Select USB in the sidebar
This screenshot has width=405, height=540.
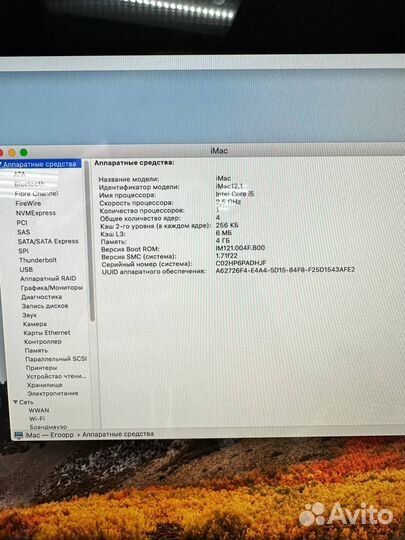[x=26, y=269]
